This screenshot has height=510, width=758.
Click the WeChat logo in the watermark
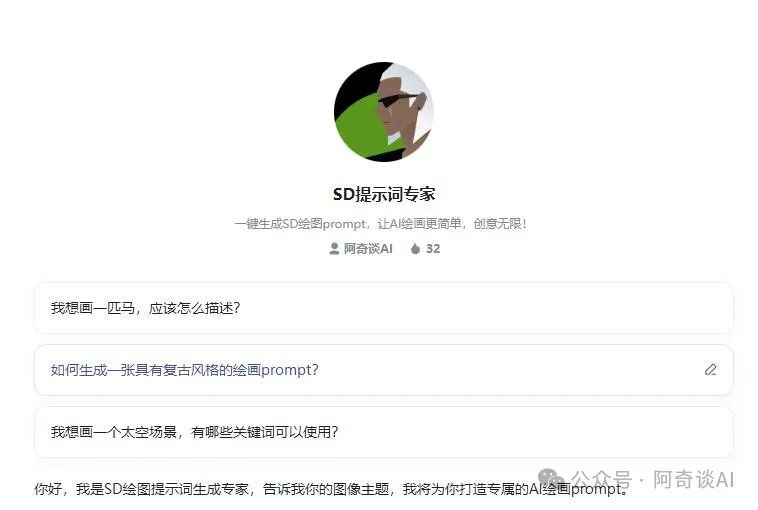[552, 478]
